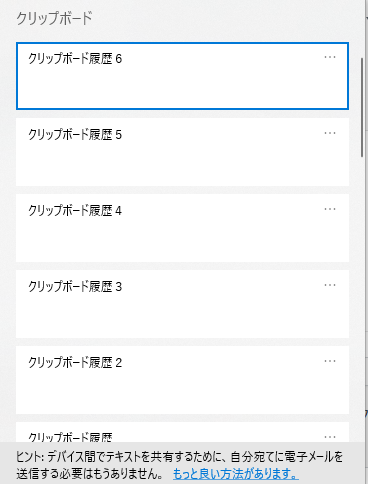The width and height of the screenshot is (368, 484).
Task: Pick the クリップボード履歴 3 clipboard card
Action: 182,304
